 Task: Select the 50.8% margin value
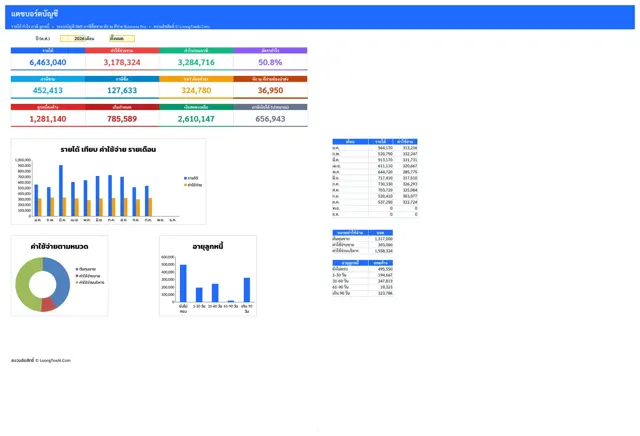[x=270, y=62]
